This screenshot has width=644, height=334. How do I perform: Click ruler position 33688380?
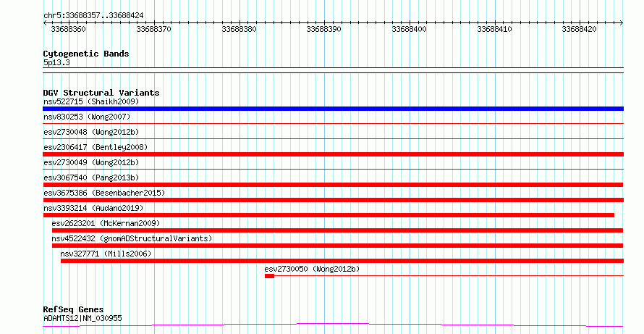[x=239, y=29]
